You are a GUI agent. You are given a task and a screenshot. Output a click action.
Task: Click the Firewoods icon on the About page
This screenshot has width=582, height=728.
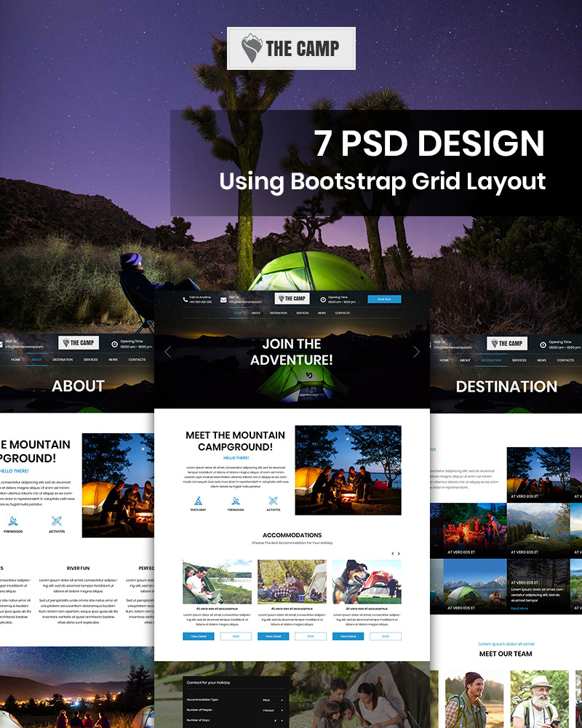point(13,519)
